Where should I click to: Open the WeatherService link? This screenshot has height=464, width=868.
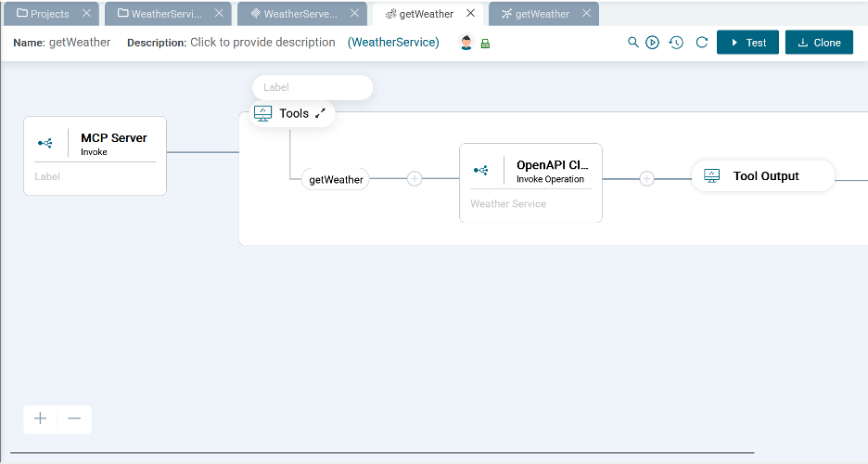tap(393, 43)
